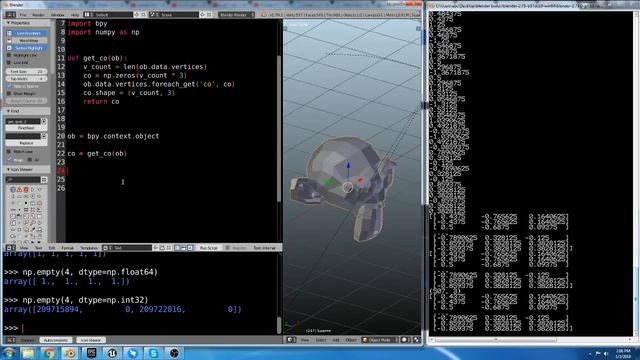Click the Find Next button

pyautogui.click(x=26, y=128)
